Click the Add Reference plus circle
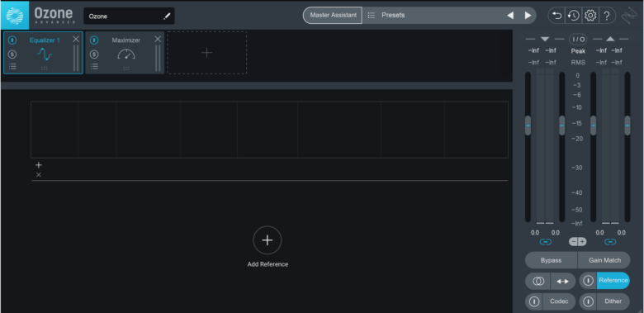The image size is (644, 313). [268, 240]
